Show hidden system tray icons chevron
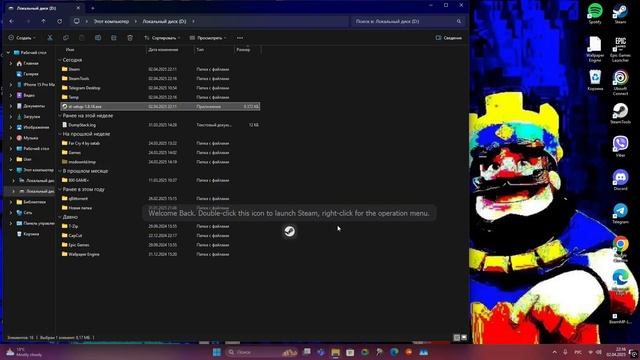 point(554,352)
